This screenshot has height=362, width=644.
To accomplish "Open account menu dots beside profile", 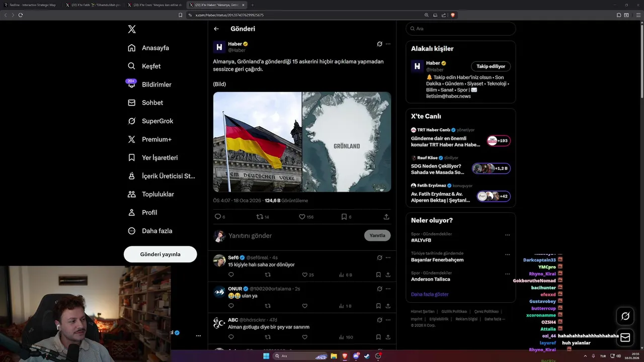I will pyautogui.click(x=198, y=335).
